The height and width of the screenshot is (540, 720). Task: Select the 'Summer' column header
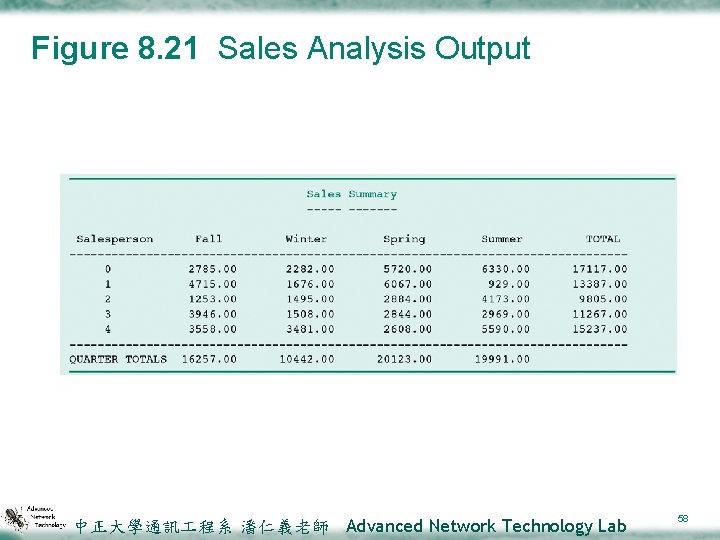click(x=501, y=239)
